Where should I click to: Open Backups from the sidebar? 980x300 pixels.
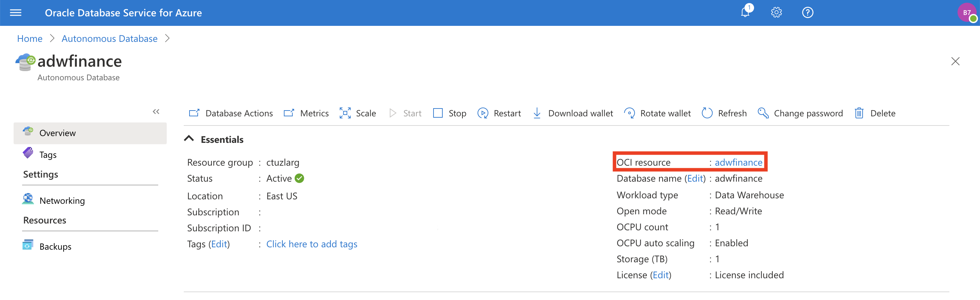(x=55, y=246)
